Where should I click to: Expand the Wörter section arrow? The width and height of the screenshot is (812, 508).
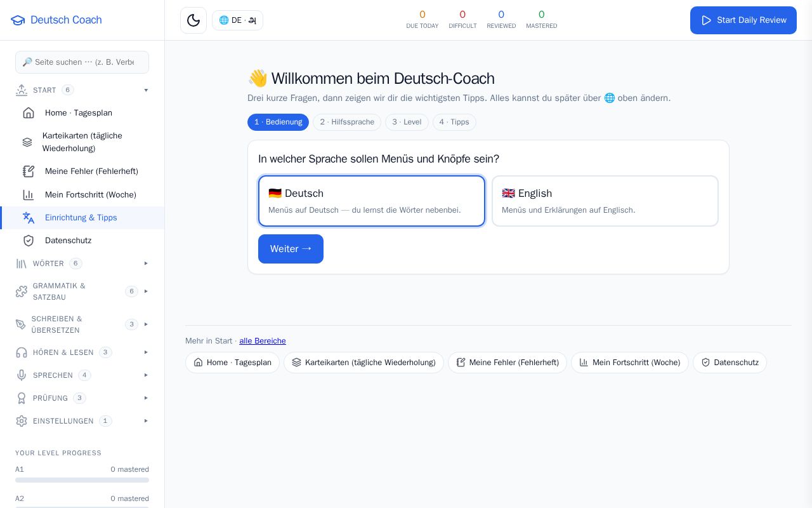click(146, 264)
